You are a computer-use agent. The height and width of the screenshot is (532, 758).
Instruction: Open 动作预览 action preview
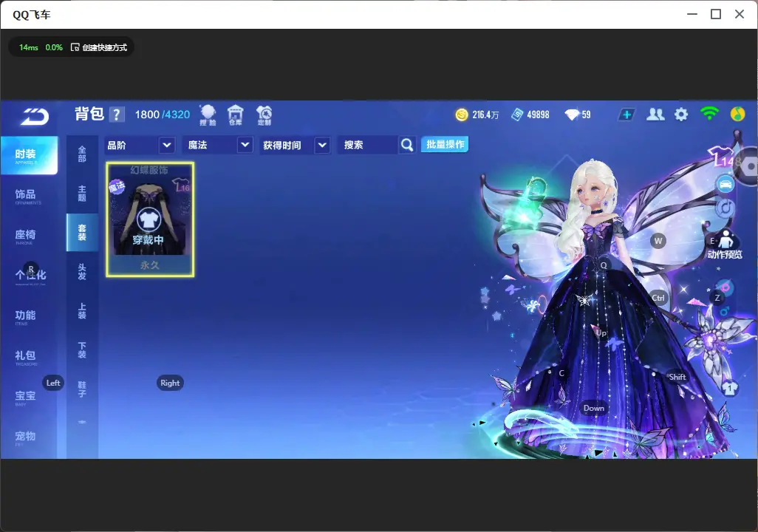point(725,245)
